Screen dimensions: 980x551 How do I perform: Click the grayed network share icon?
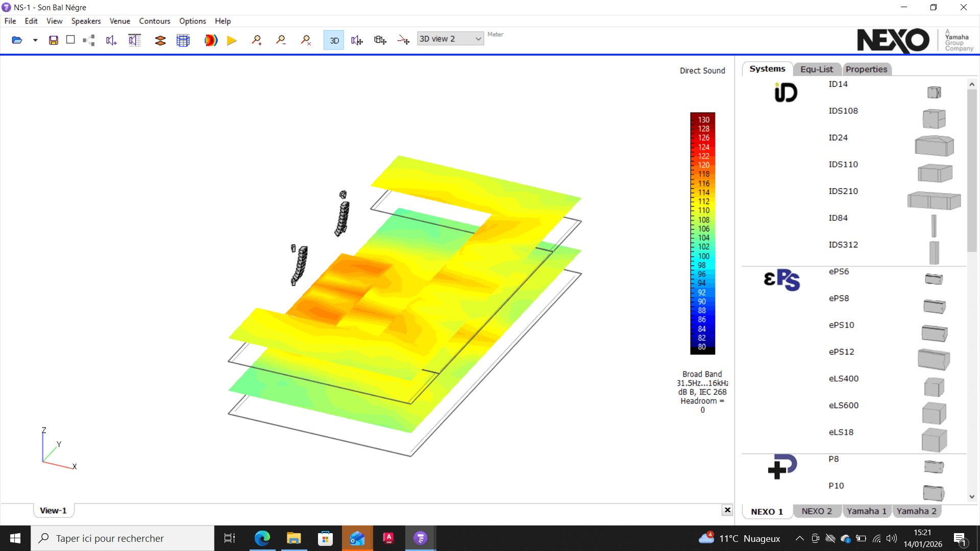tap(89, 40)
